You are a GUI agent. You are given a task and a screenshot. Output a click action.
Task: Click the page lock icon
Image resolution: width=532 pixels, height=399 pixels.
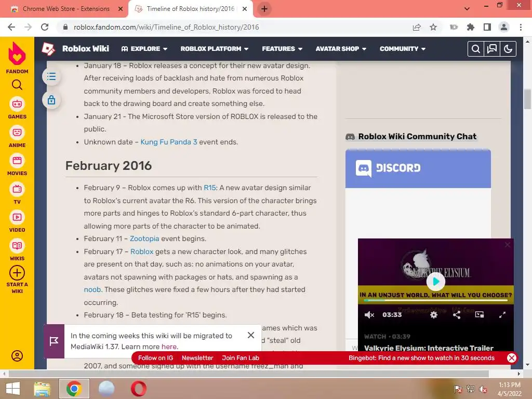51,100
